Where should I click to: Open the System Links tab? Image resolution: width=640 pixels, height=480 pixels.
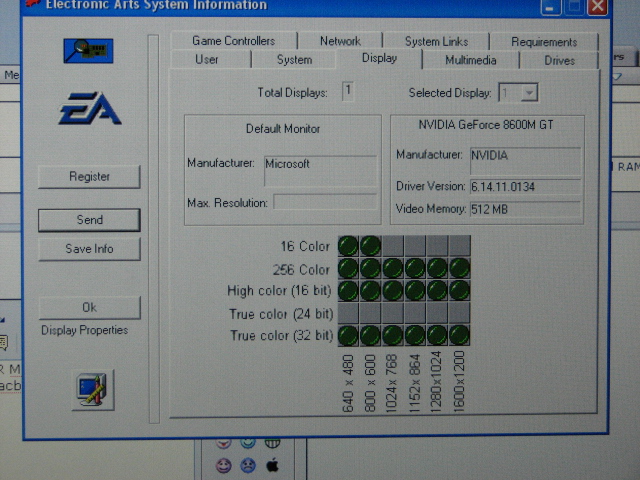point(436,41)
